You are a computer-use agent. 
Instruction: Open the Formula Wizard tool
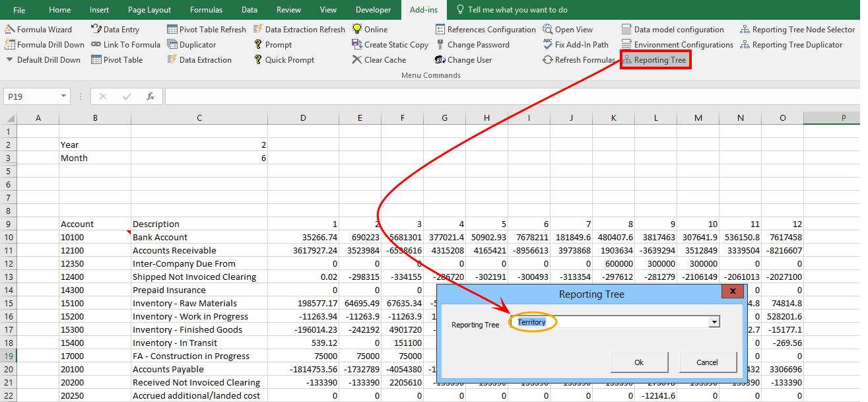(x=38, y=30)
